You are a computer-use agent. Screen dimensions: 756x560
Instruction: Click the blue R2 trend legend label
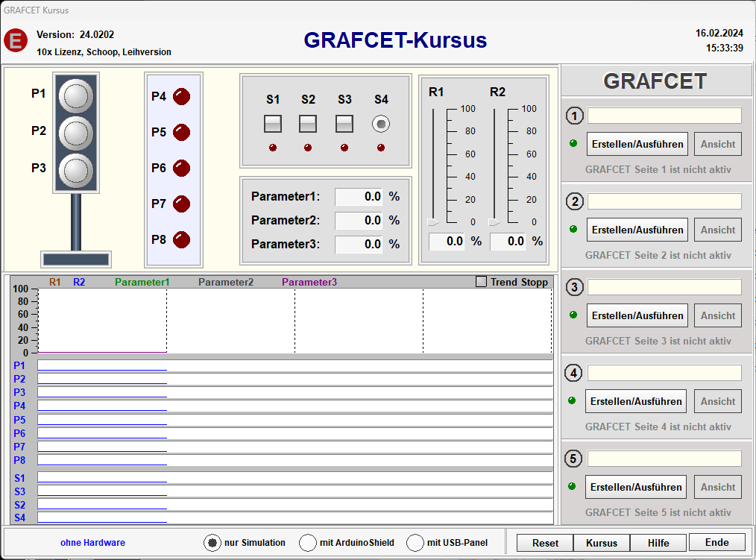tap(79, 282)
